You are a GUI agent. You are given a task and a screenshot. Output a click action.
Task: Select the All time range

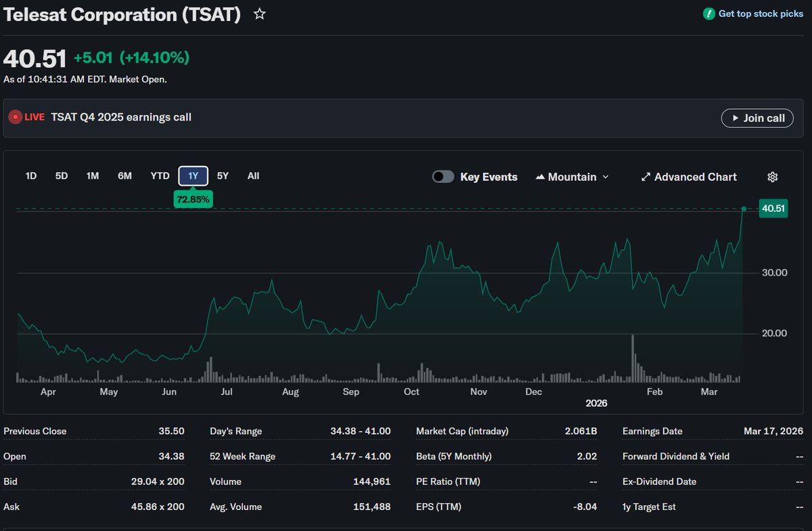click(x=253, y=176)
